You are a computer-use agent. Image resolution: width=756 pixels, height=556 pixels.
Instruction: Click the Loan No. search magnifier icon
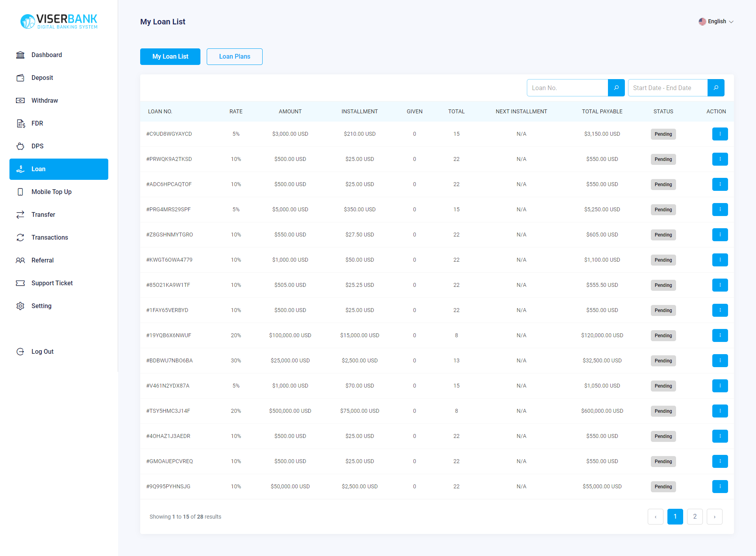616,88
